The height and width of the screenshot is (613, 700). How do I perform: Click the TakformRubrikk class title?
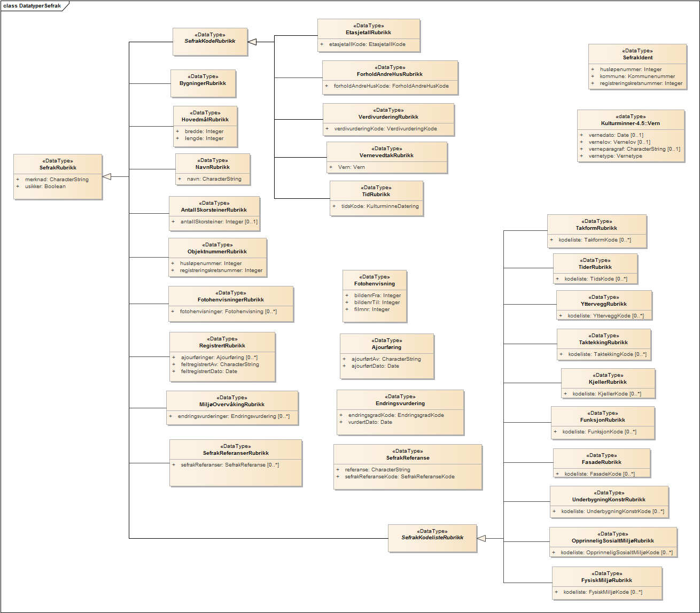click(596, 228)
